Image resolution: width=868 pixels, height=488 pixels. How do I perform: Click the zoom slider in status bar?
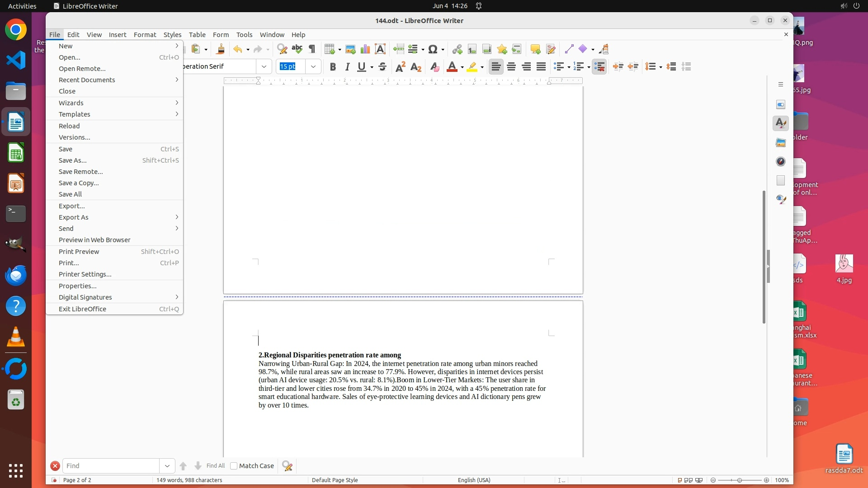click(740, 480)
